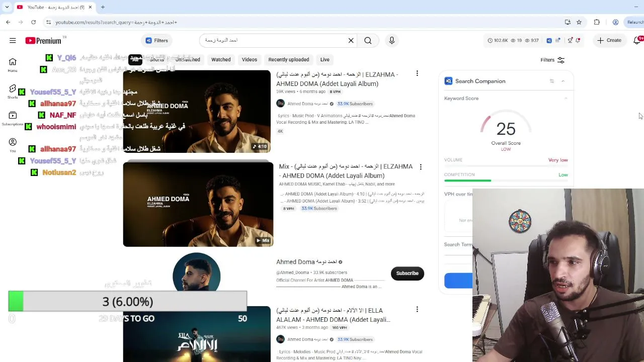Screen dimensions: 644x362
Task: Open the You page in sidebar
Action: coord(13,145)
